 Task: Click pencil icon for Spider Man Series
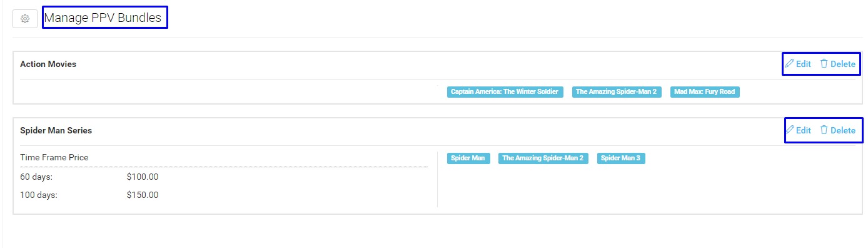tap(789, 130)
